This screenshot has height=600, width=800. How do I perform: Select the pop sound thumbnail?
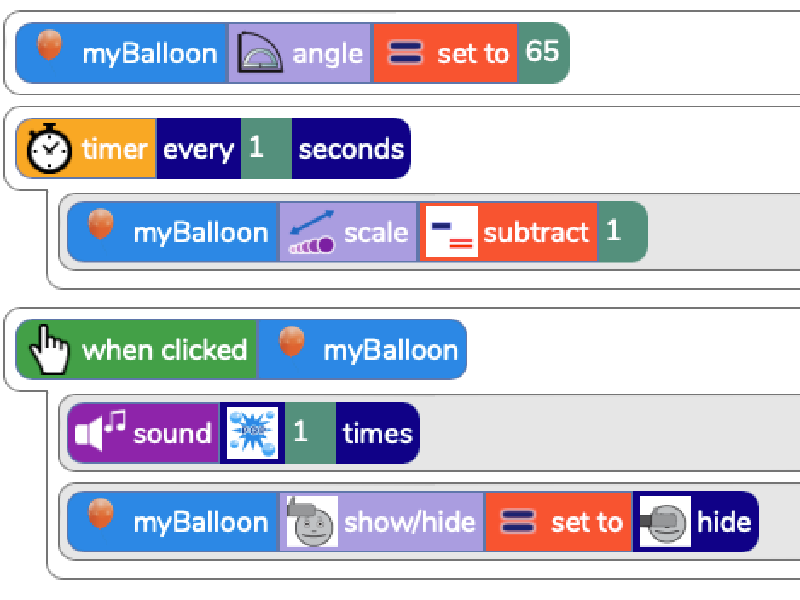click(x=252, y=433)
